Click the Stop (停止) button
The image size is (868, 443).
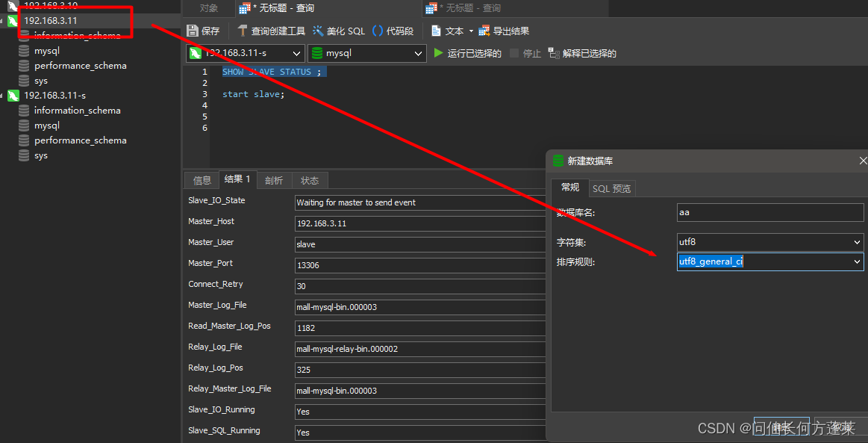pos(525,53)
